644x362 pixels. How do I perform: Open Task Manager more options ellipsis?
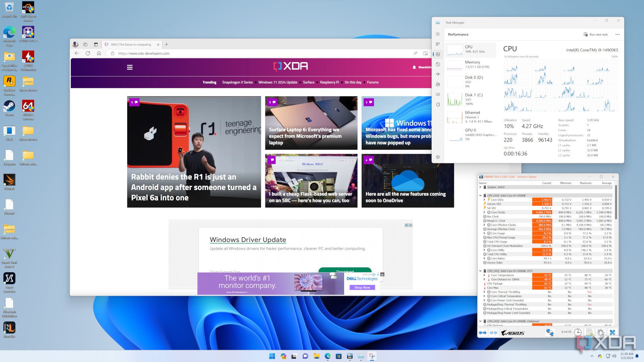click(618, 35)
